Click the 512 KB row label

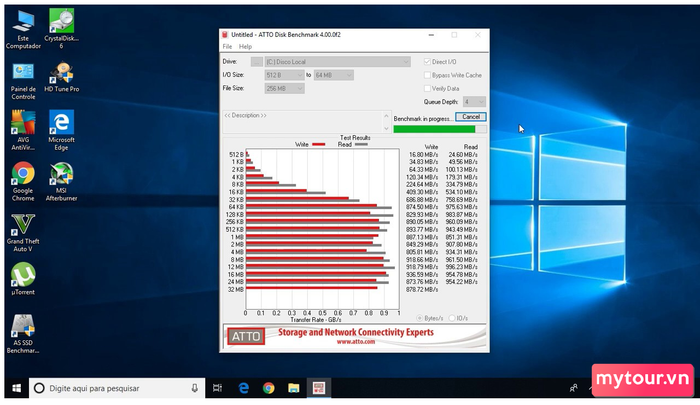pyautogui.click(x=235, y=230)
